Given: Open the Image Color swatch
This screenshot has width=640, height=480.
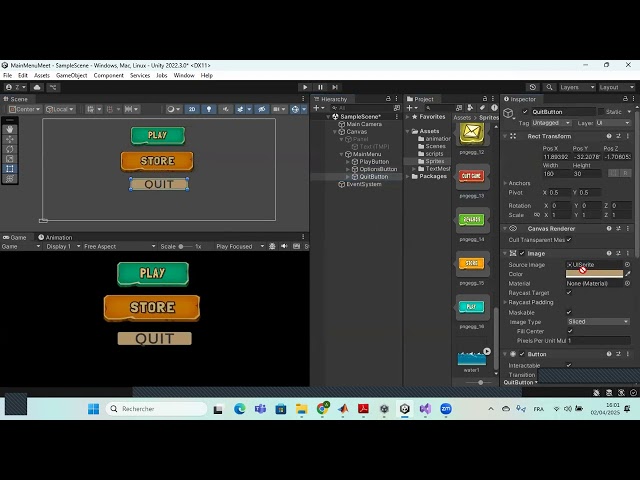Looking at the screenshot, I should (594, 274).
